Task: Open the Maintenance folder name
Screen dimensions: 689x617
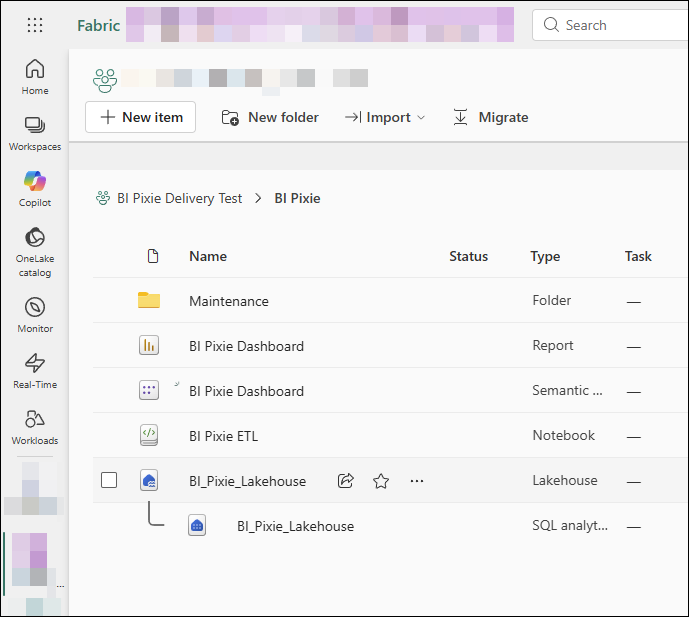Action: 228,301
